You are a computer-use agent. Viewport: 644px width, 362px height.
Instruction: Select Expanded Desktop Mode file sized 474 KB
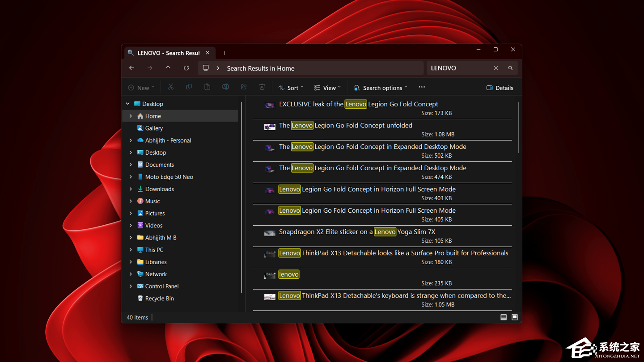pos(382,173)
